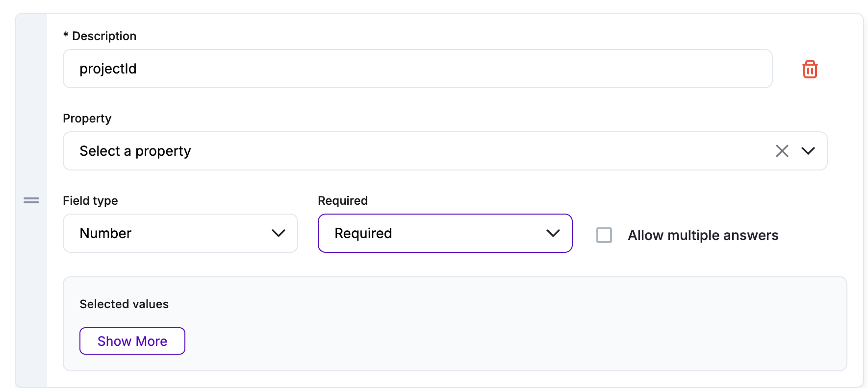
Task: Click the "* Description" field label
Action: [104, 36]
